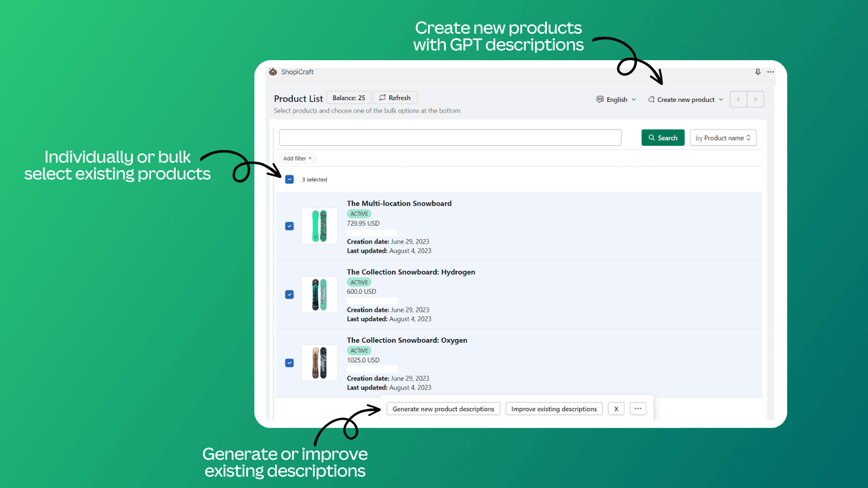868x488 pixels.
Task: Click the language translation icon beside English
Action: pos(600,99)
